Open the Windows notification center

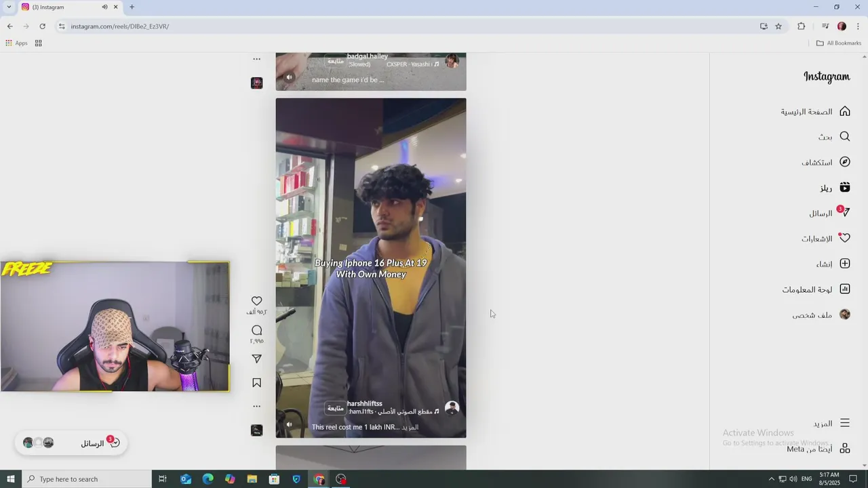(853, 479)
